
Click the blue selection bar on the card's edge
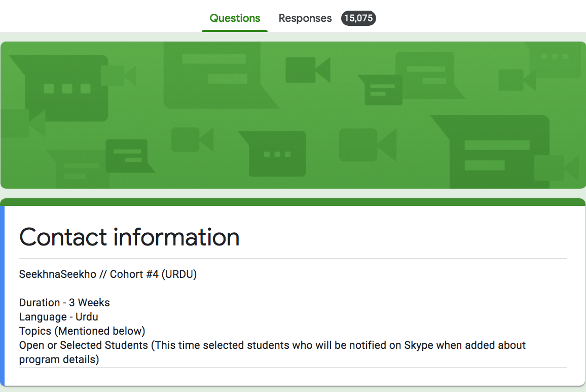coord(2,294)
